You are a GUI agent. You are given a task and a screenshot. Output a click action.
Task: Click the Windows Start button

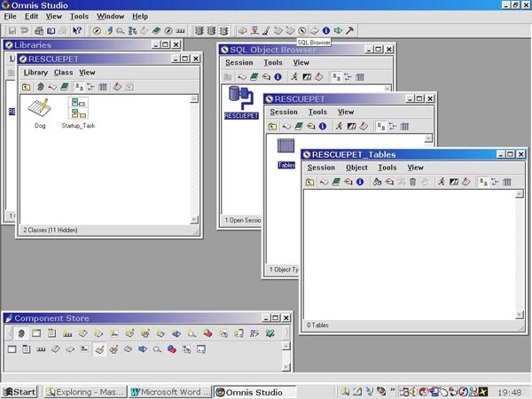(x=20, y=392)
